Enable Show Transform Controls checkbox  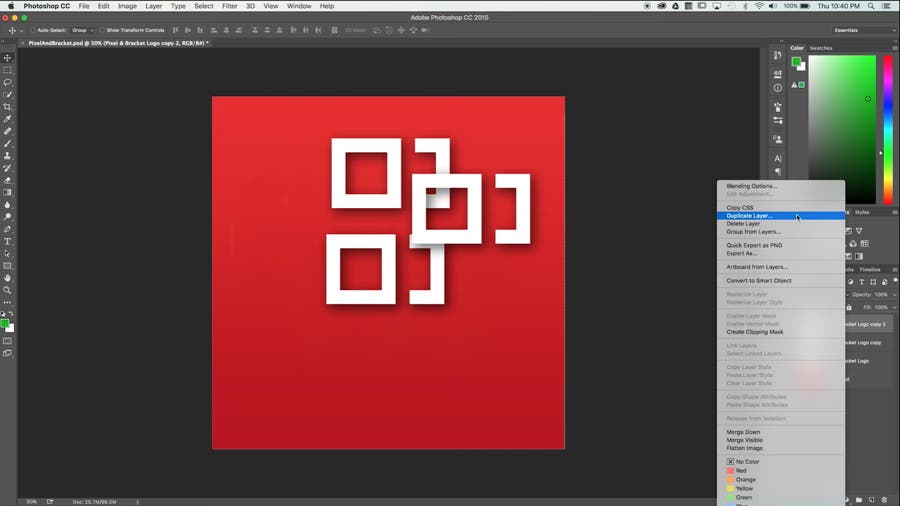[x=102, y=30]
